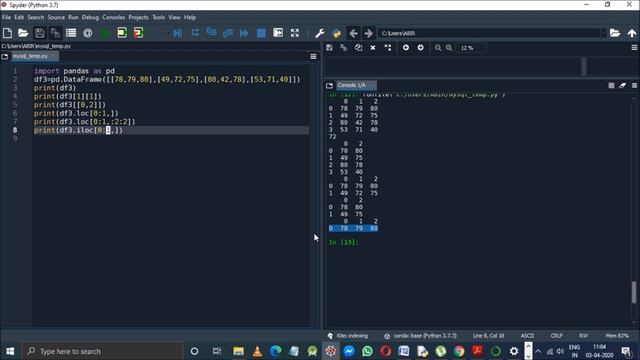
Task: Clear console with eraser icon
Action: 622,85
